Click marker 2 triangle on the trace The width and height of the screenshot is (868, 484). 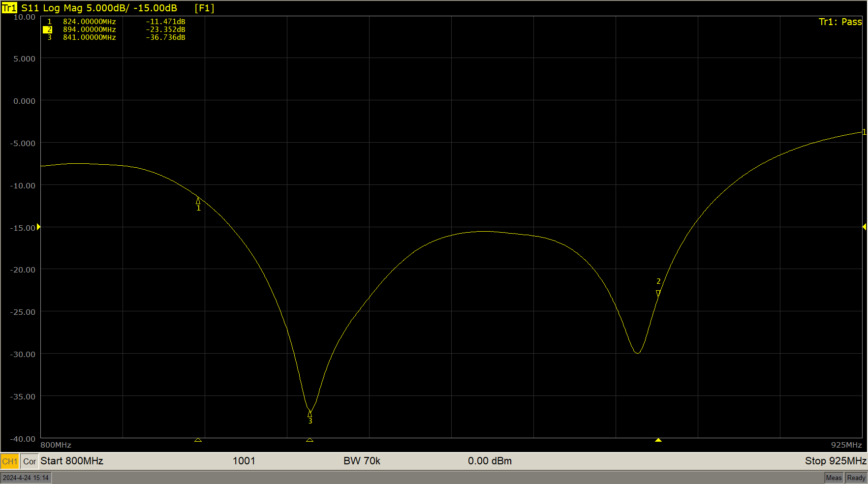pyautogui.click(x=658, y=293)
